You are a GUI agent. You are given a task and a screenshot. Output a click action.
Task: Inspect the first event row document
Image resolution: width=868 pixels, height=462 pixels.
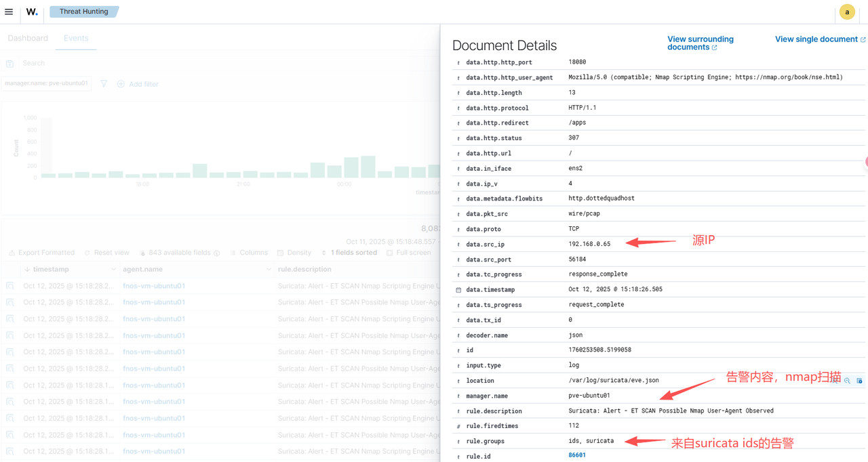(x=10, y=286)
